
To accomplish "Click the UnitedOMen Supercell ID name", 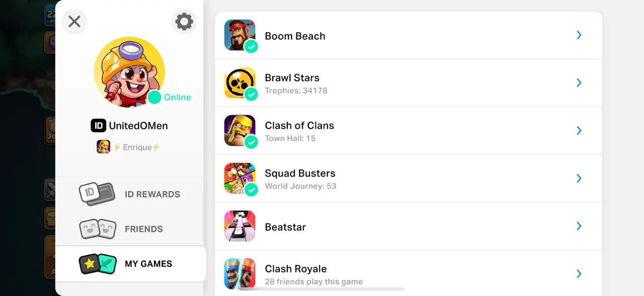I will [x=138, y=126].
